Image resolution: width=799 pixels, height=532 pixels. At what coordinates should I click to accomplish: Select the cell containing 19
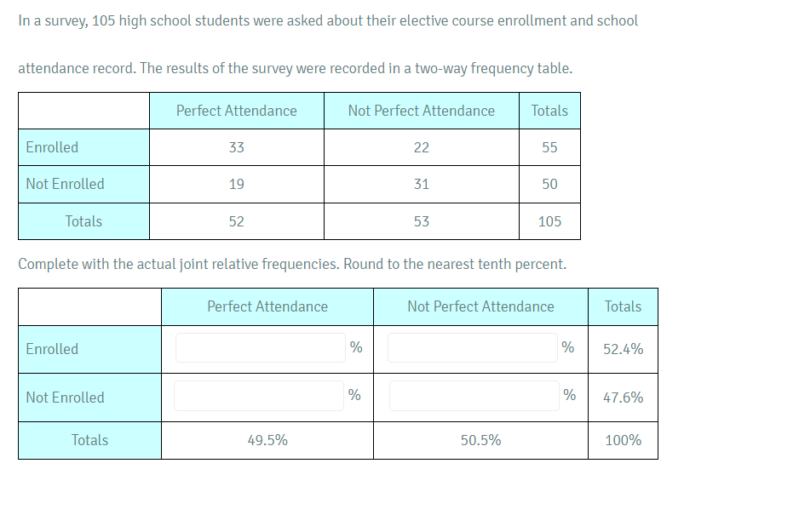coord(237,184)
